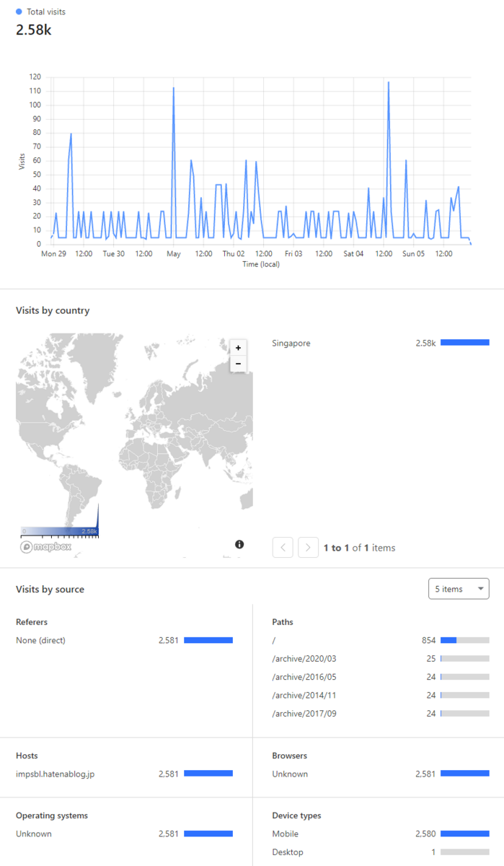Click the Referers section heading
Viewport: 504px width, 866px height.
pyautogui.click(x=32, y=622)
